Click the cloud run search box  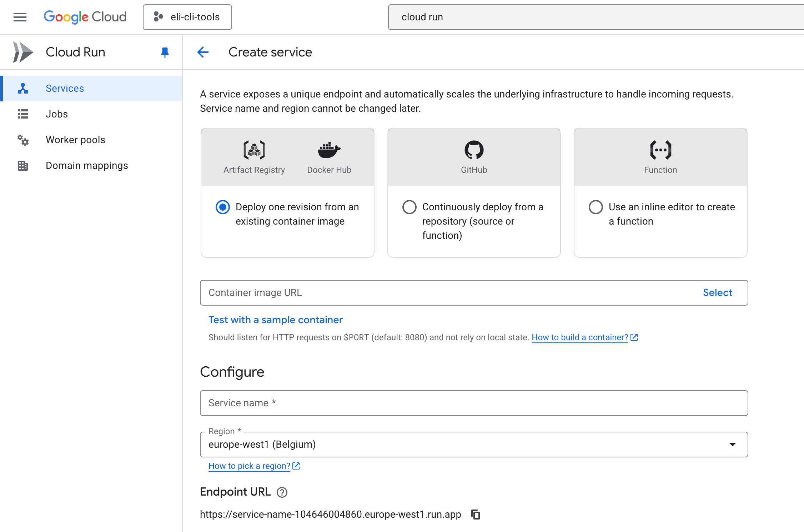pos(596,17)
